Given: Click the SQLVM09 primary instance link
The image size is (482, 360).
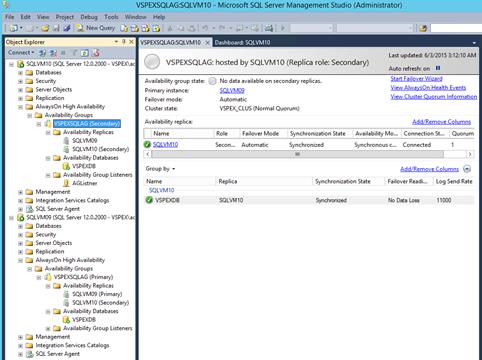Looking at the screenshot, I should click(x=232, y=90).
